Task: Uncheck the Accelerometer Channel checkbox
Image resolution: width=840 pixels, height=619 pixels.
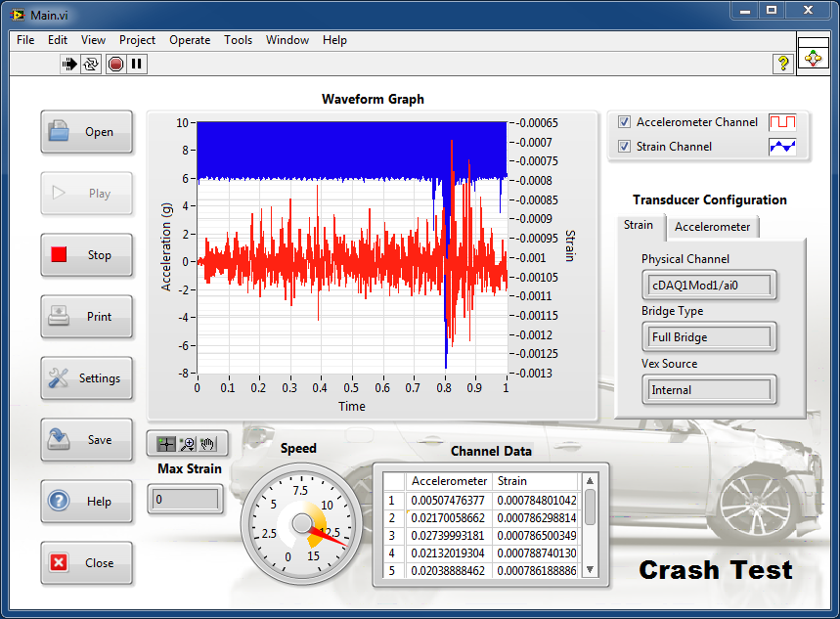Action: coord(625,122)
